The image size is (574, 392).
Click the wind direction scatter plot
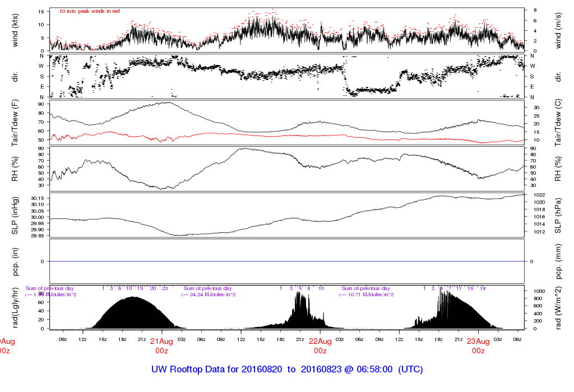pyautogui.click(x=286, y=76)
